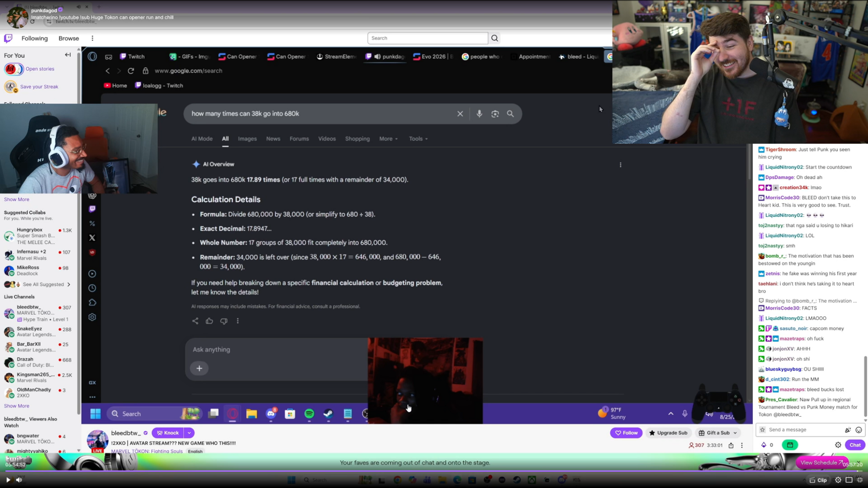Viewport: 868px width, 488px height.
Task: Open the emote picker in chat
Action: tap(859, 430)
